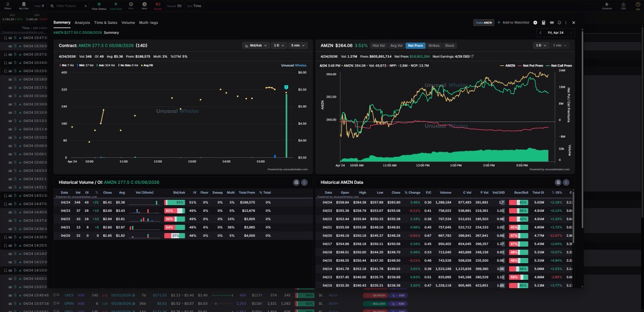The width and height of the screenshot is (644, 312).
Task: Open the Info help icon
Action: point(638,6)
